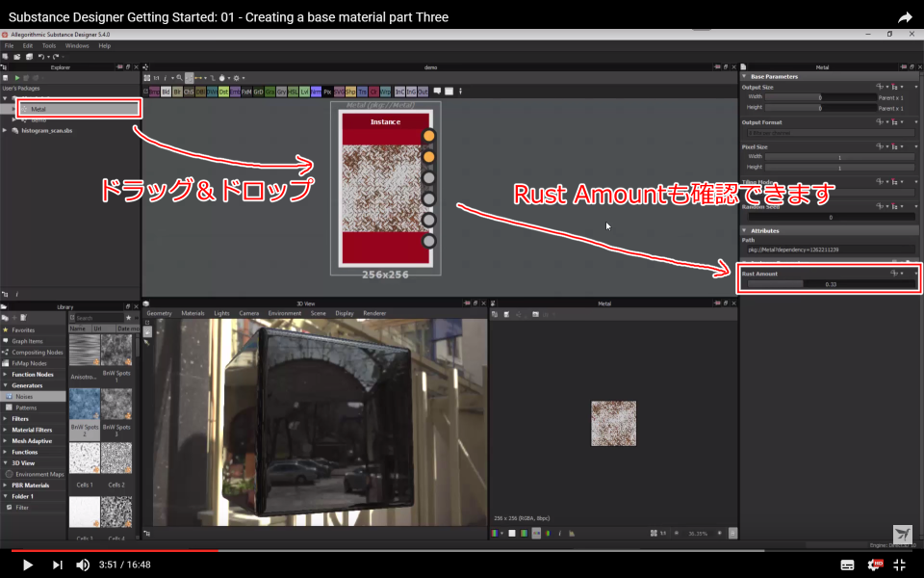
Task: Open channel selector dropdown in 2D view
Action: point(501,533)
